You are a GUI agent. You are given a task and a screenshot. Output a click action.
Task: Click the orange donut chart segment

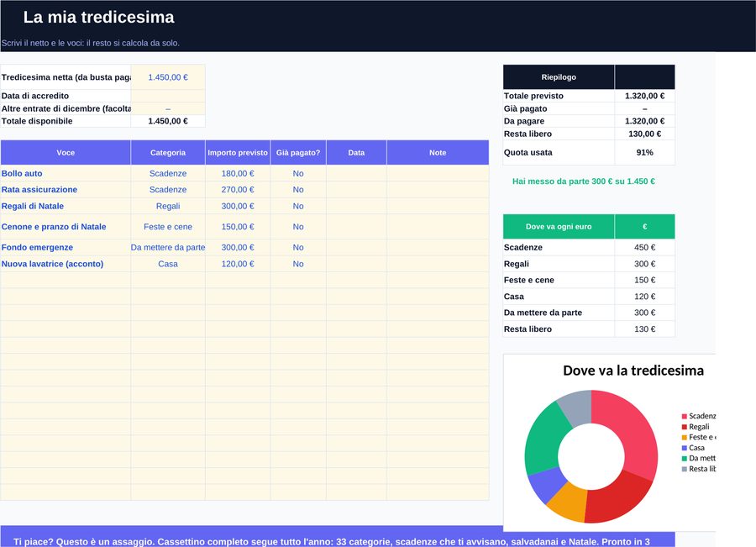point(570,502)
